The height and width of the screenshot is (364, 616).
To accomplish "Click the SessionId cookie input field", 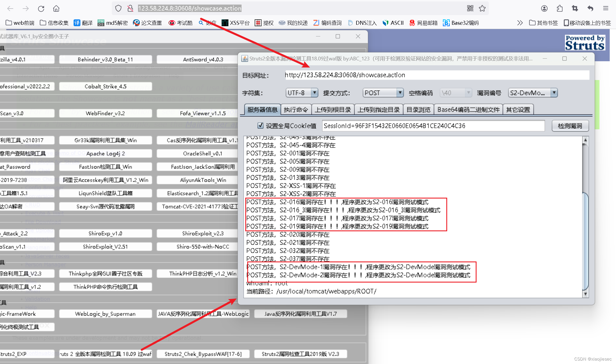I will click(x=433, y=126).
